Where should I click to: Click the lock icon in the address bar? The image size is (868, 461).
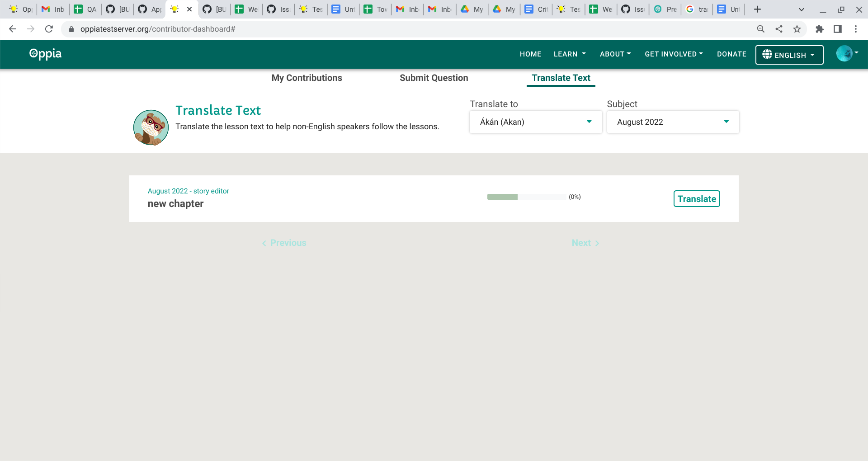(71, 28)
